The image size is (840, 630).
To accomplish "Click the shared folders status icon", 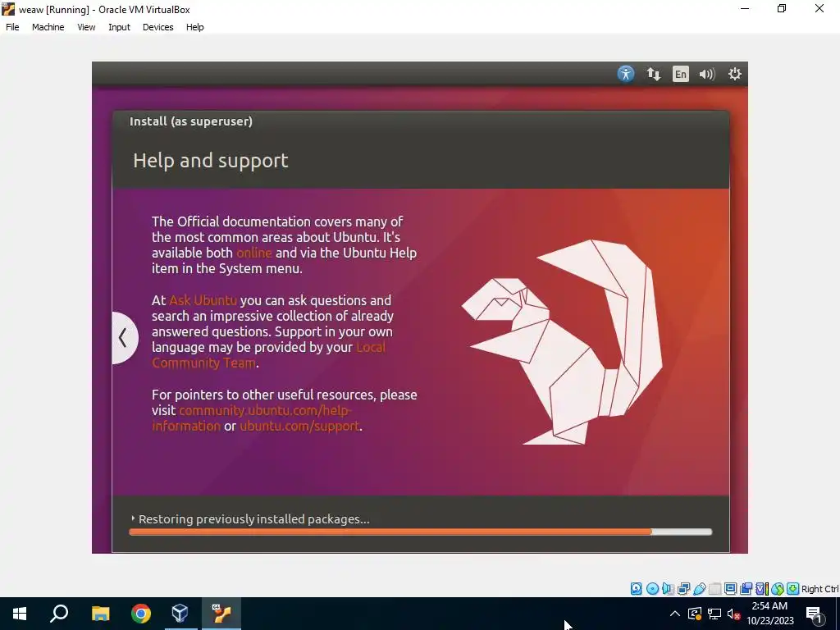I will [714, 589].
